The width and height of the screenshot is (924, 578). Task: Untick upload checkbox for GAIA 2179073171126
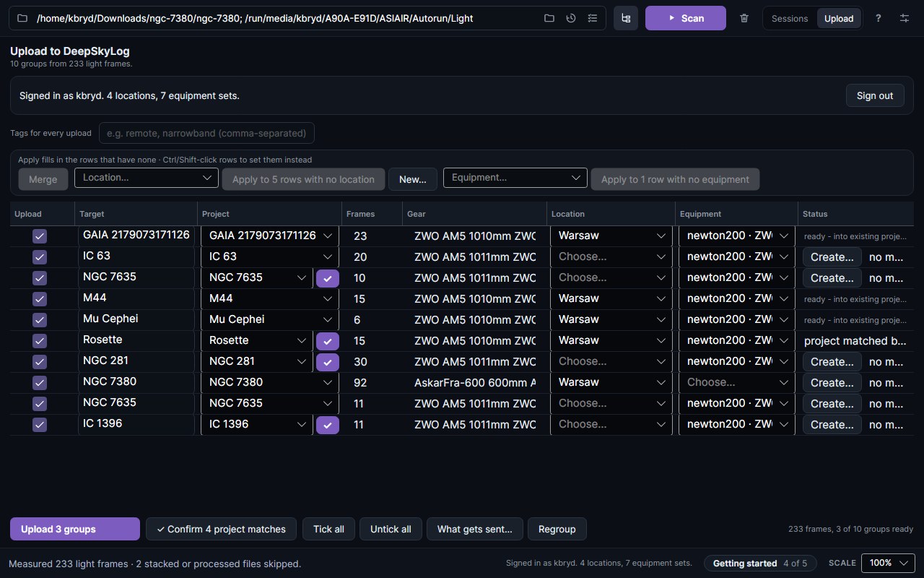coord(40,236)
